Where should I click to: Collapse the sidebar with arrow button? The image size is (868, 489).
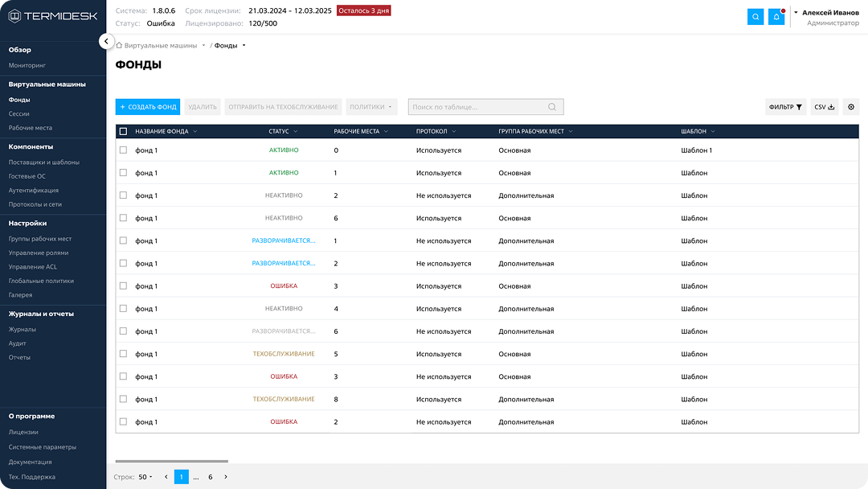pyautogui.click(x=106, y=41)
